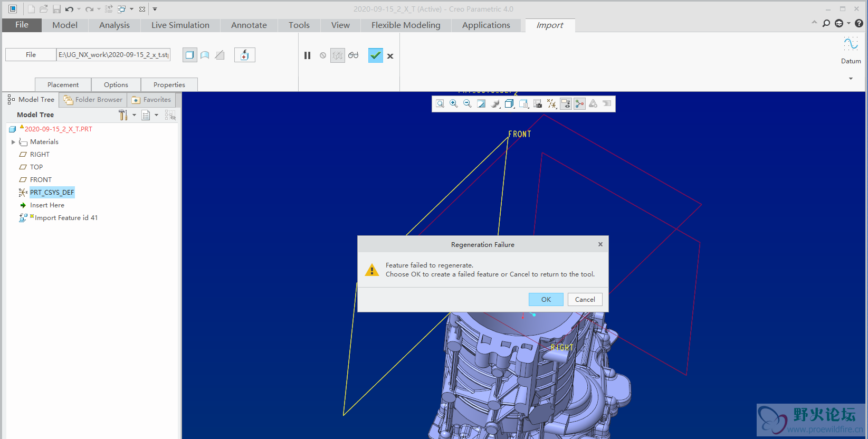This screenshot has height=439, width=868.
Task: Toggle the attached preview mode icon
Action: [338, 55]
